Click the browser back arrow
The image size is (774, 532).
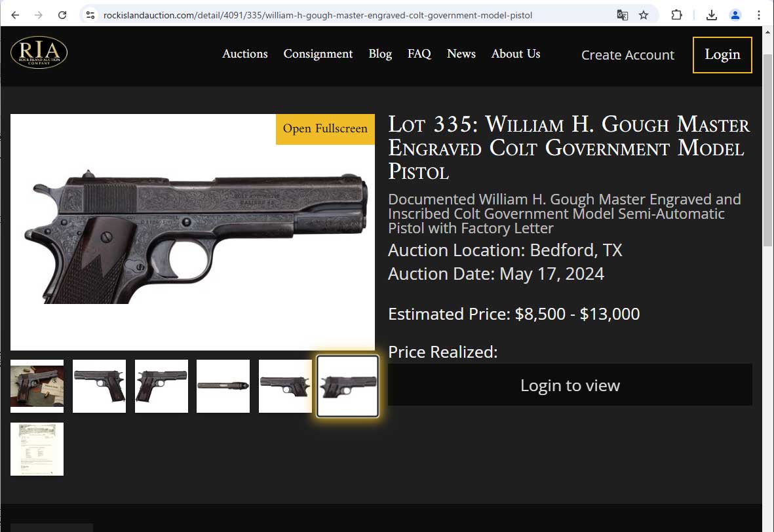tap(15, 15)
